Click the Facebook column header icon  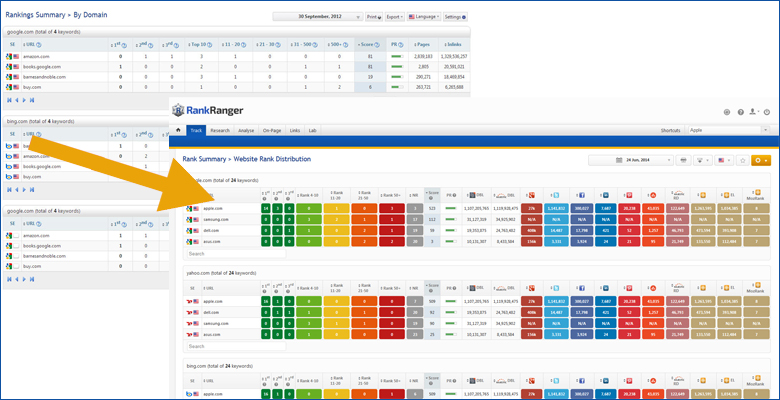(x=581, y=194)
